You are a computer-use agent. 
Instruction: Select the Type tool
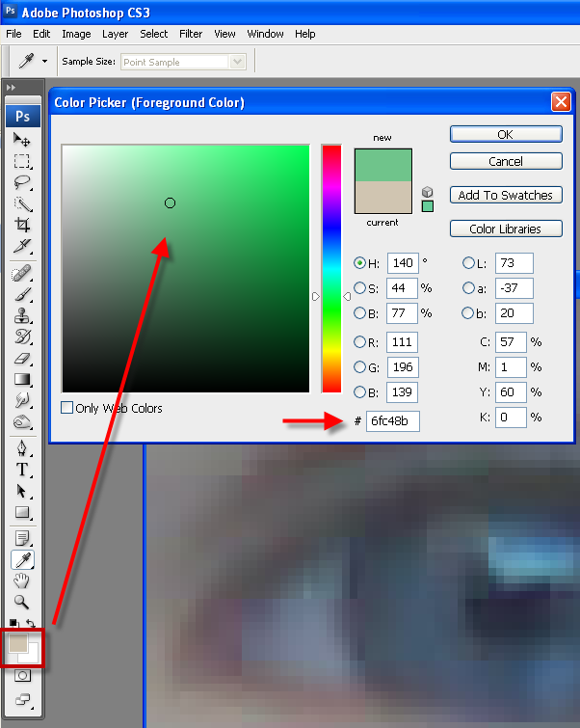point(22,470)
